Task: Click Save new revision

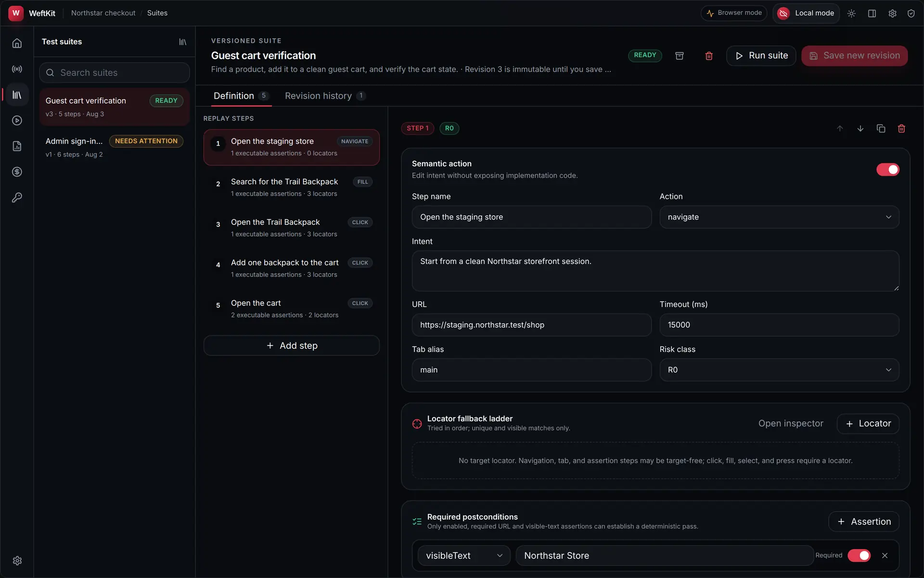Action: pyautogui.click(x=854, y=56)
